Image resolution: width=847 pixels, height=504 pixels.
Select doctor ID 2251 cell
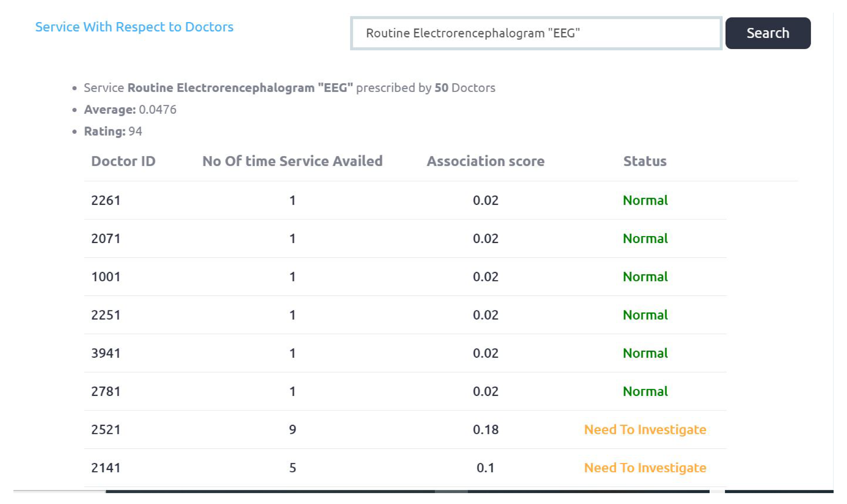click(106, 315)
